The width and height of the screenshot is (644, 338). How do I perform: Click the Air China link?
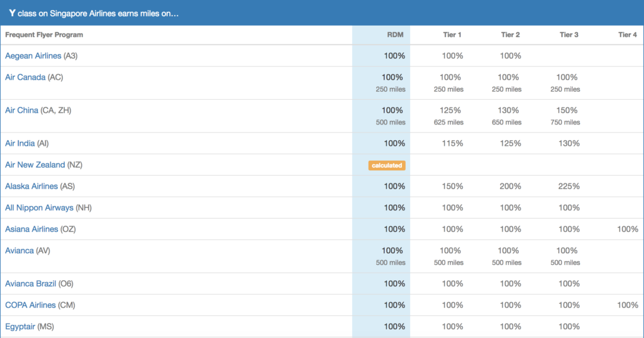coord(21,111)
